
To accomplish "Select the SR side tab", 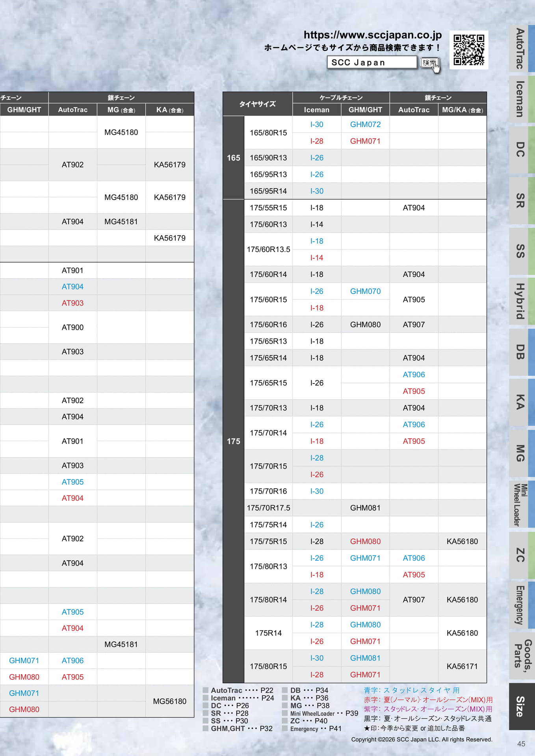I will point(522,200).
